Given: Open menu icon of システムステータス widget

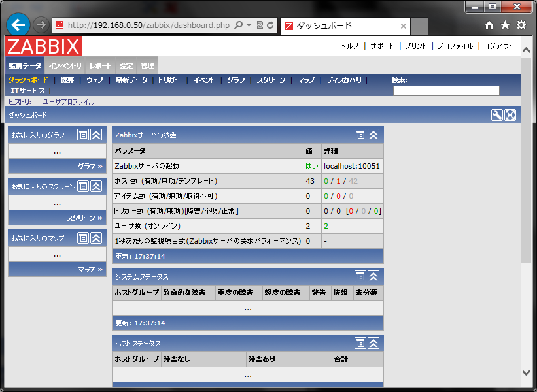Looking at the screenshot, I should [x=360, y=276].
